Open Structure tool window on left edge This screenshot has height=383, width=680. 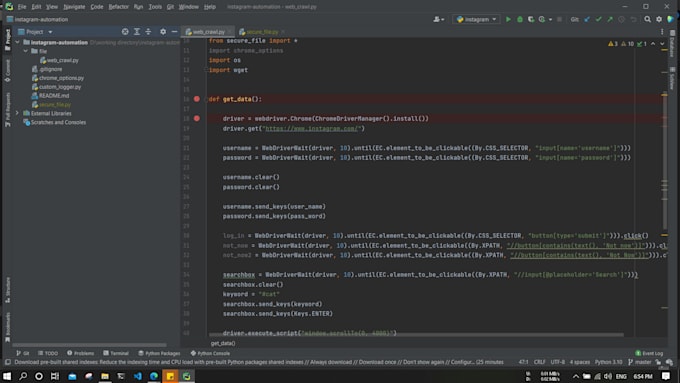coord(7,289)
